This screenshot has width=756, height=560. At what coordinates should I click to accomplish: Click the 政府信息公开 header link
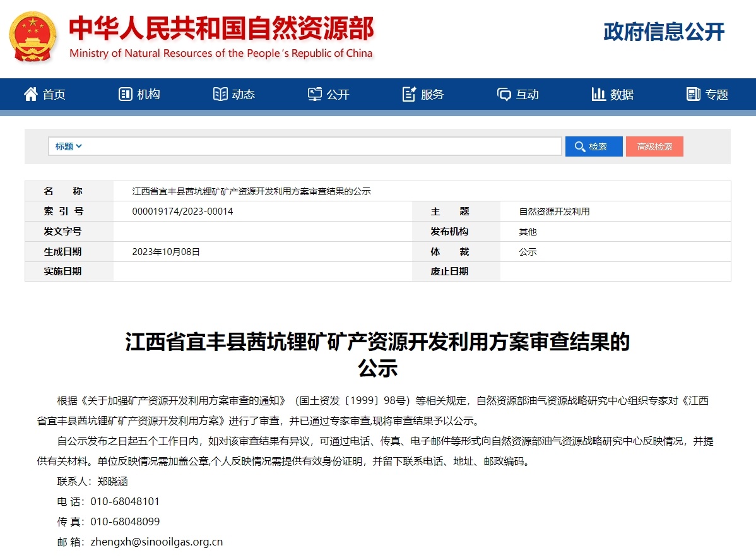tap(664, 32)
